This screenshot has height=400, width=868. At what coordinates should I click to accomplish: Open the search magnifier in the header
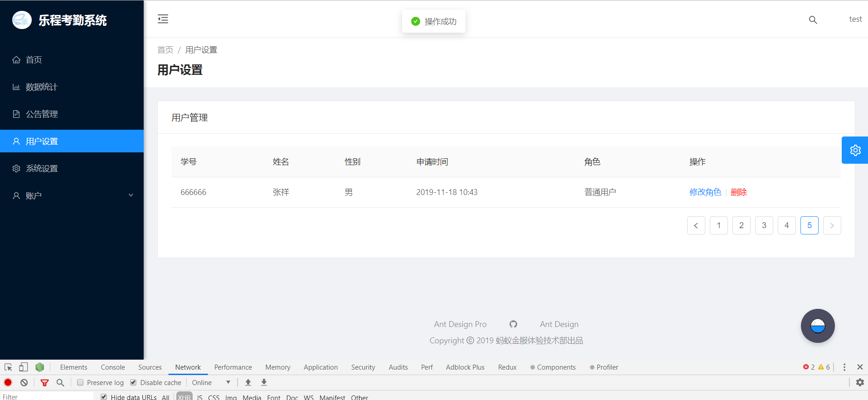(x=813, y=20)
